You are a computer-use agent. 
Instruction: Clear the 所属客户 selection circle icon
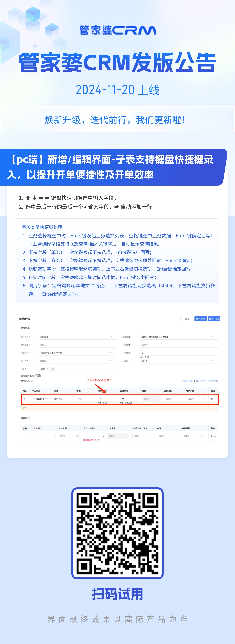[111, 353]
